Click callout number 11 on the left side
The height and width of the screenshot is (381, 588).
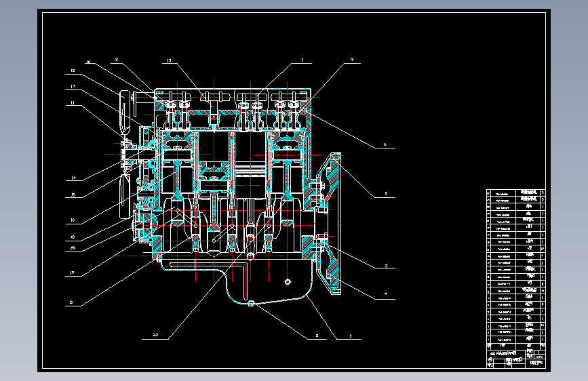(x=73, y=102)
